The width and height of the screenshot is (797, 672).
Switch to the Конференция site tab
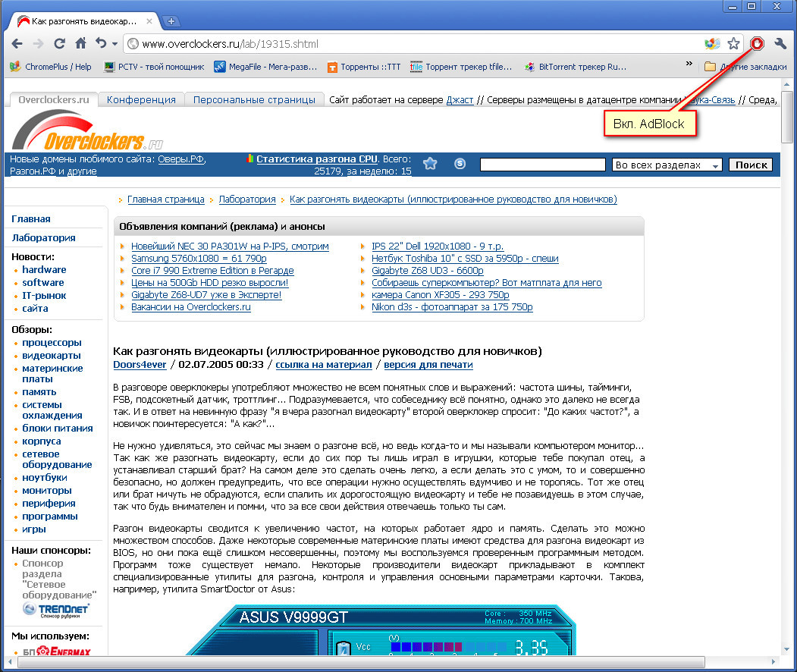coord(141,99)
